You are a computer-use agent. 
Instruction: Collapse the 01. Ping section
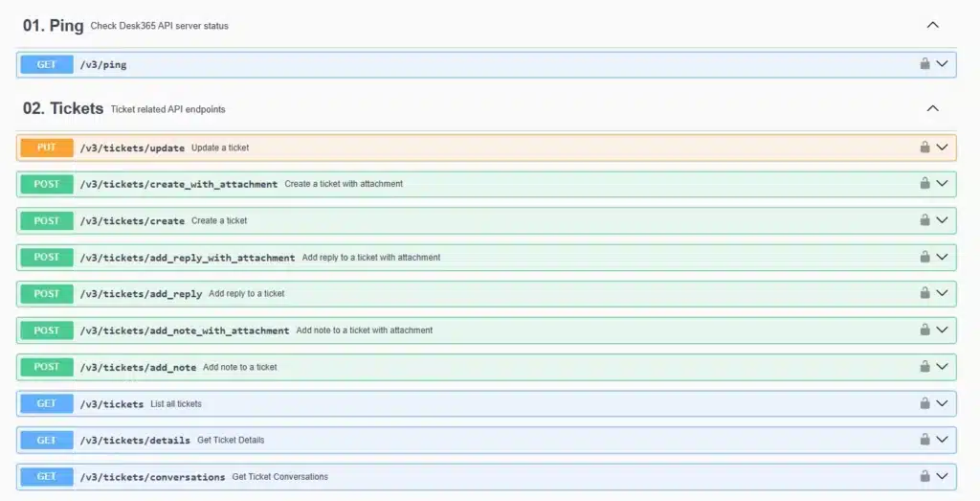tap(933, 26)
